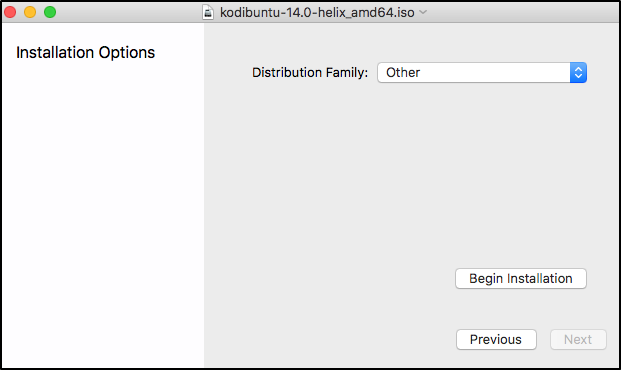Open the Distribution Family dropdown
The image size is (621, 370).
(482, 72)
